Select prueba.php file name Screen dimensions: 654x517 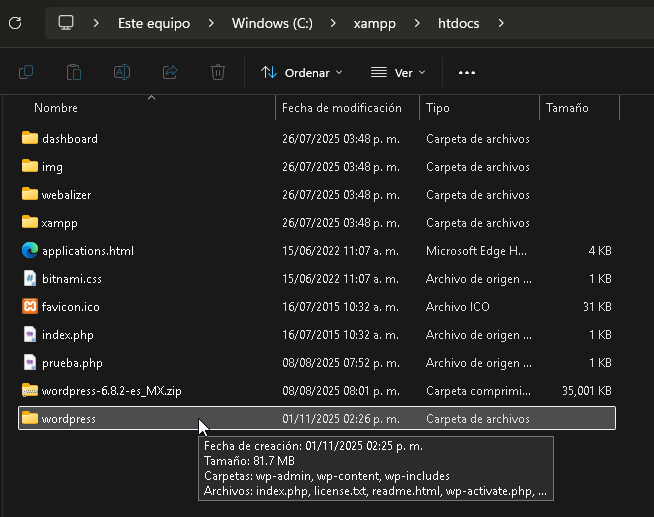72,363
